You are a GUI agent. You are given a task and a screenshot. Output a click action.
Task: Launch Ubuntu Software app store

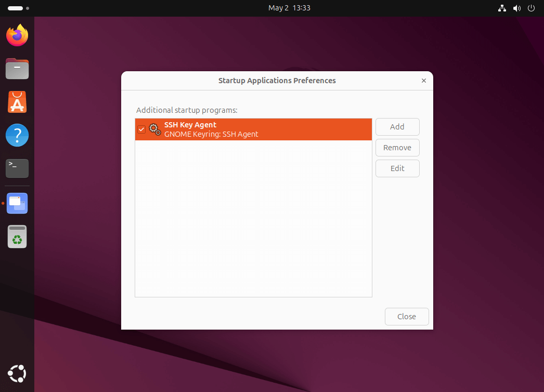point(17,102)
